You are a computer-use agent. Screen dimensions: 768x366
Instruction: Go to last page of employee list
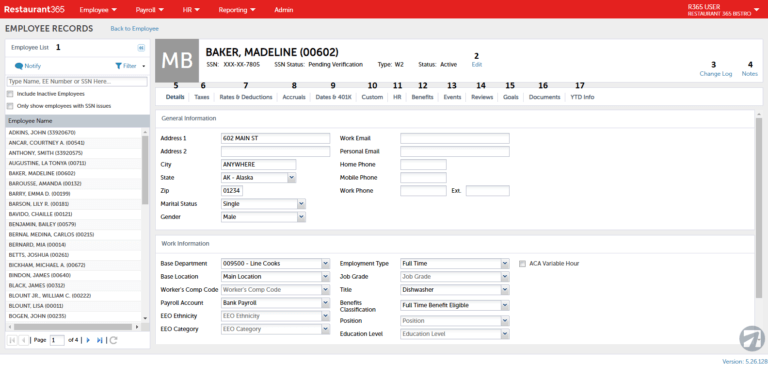point(100,340)
